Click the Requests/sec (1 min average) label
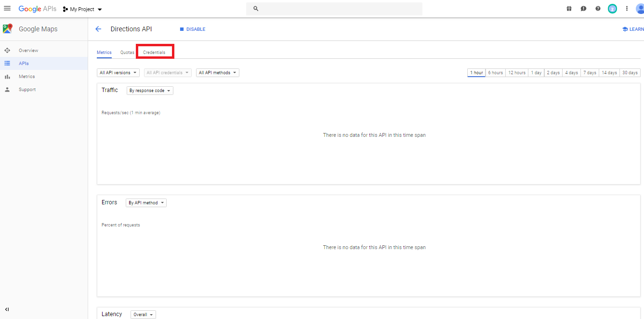The height and width of the screenshot is (319, 644). (131, 113)
